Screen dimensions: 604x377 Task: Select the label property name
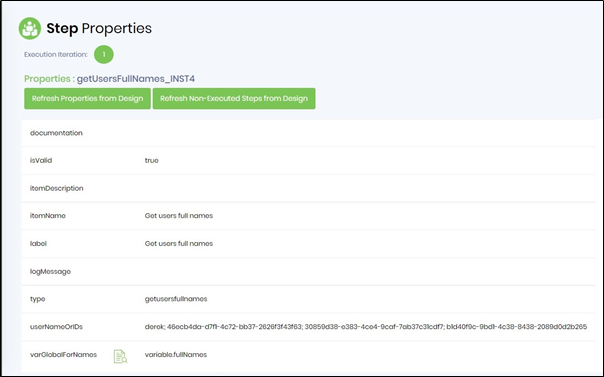(x=38, y=243)
